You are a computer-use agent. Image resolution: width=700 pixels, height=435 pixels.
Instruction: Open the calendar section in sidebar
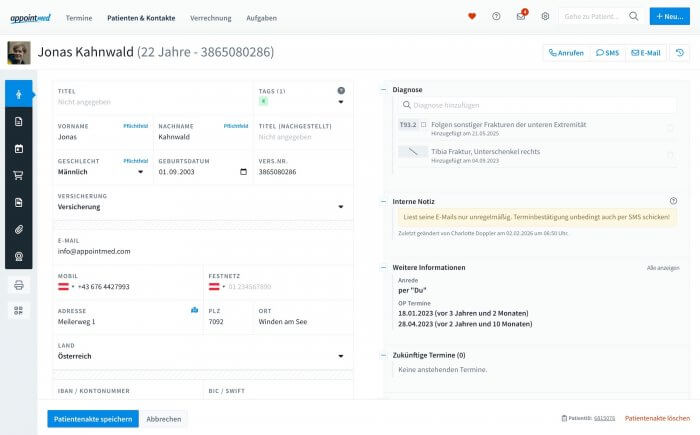[18, 149]
